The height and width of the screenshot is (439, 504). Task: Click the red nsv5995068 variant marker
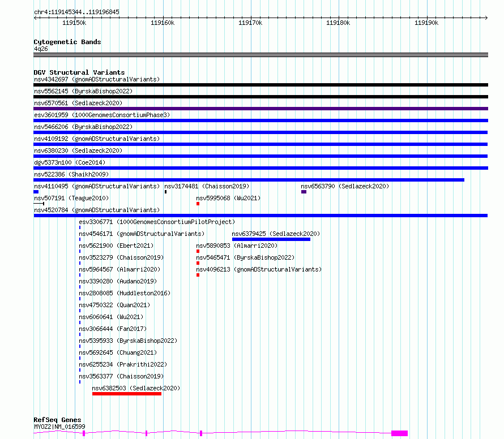pos(198,204)
